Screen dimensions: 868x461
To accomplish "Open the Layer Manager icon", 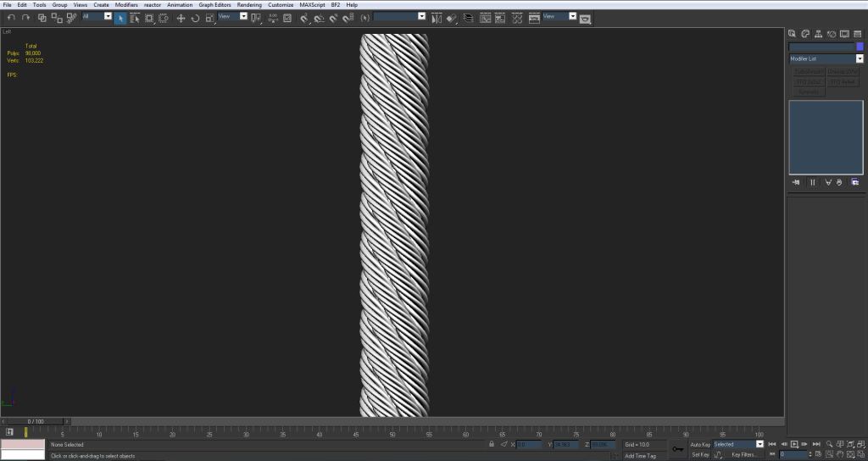I will pos(468,18).
